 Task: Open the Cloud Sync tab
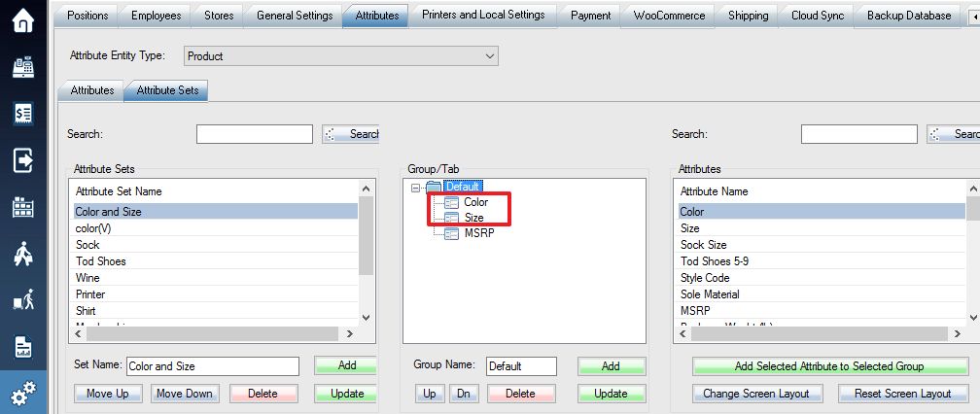pyautogui.click(x=818, y=15)
